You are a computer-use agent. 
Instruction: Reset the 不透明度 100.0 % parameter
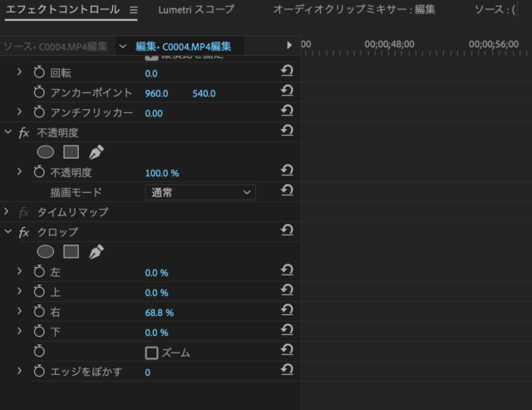(x=287, y=170)
